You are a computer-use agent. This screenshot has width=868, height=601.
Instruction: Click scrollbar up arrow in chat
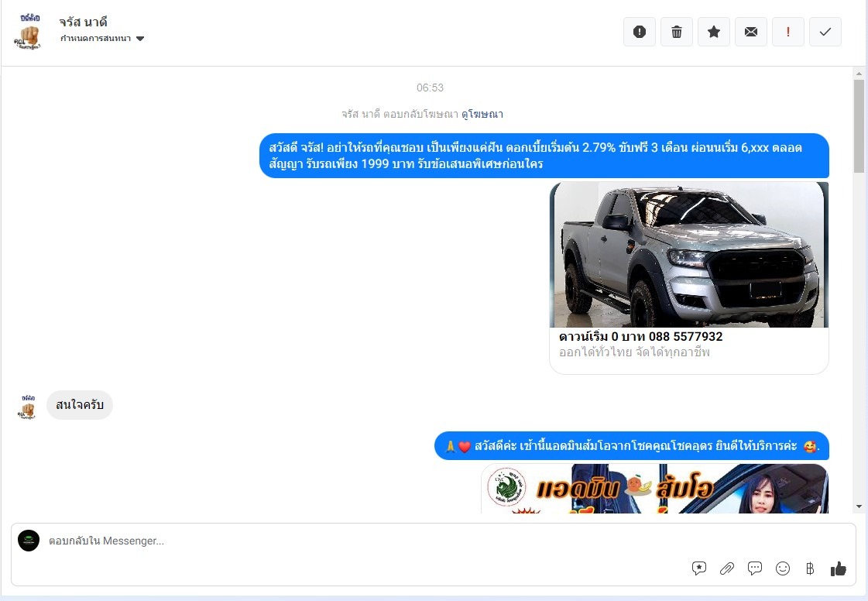[x=859, y=73]
